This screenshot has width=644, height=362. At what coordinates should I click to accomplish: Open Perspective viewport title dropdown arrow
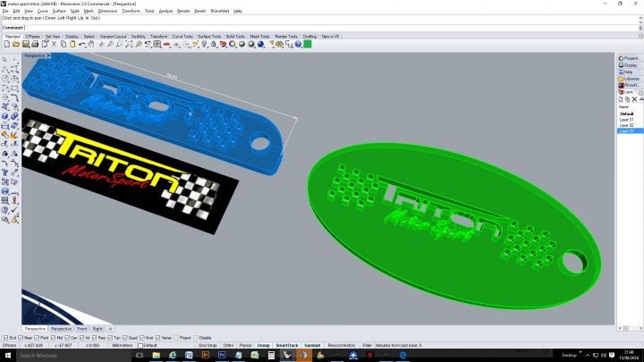point(48,55)
